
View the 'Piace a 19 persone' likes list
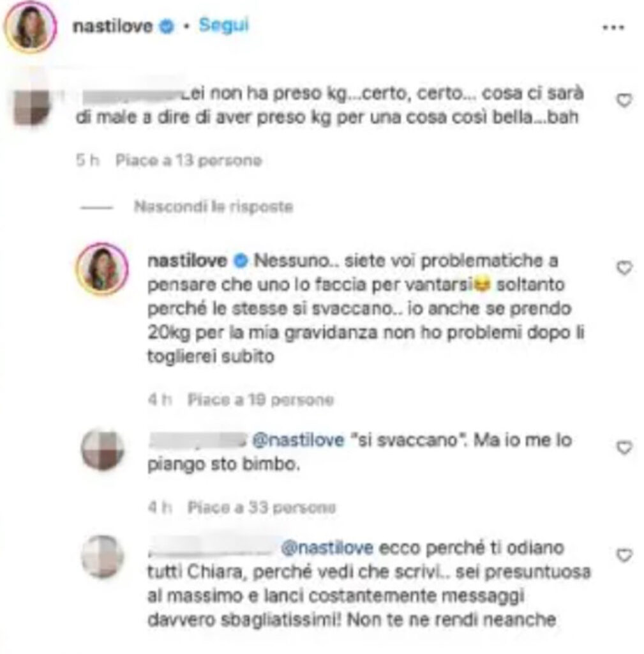(x=260, y=400)
